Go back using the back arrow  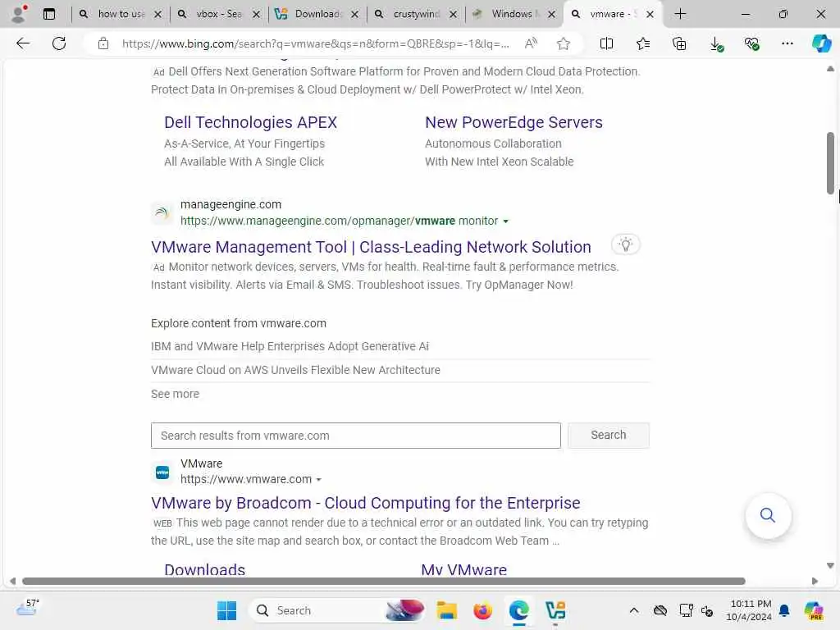coord(23,43)
